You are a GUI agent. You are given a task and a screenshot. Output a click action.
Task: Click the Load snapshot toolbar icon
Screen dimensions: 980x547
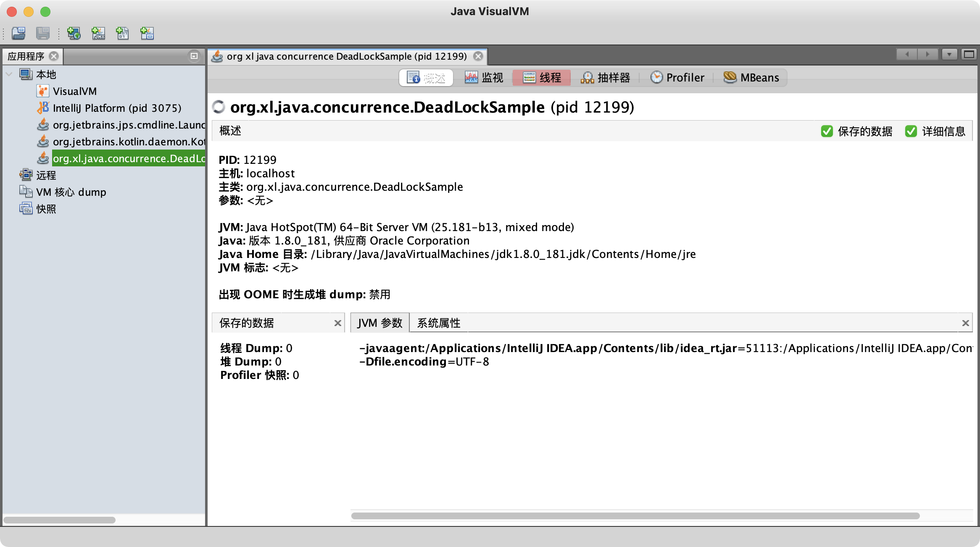(18, 33)
